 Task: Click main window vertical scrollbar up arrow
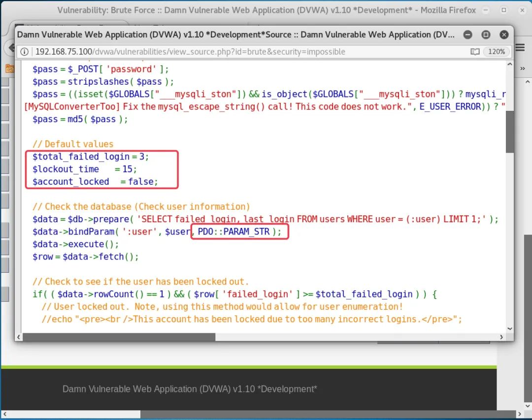[x=527, y=82]
